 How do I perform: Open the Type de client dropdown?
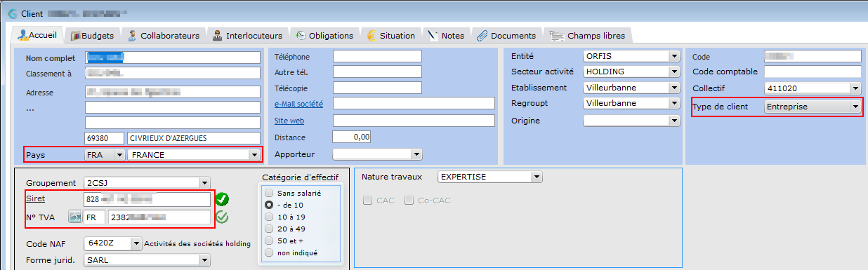click(x=855, y=107)
